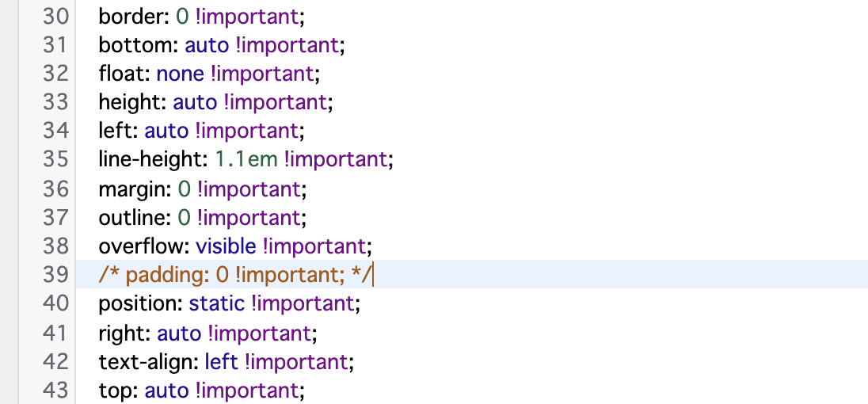Viewport: 868px width, 404px height.
Task: Click the 'visible' overflow value
Action: [x=226, y=246]
